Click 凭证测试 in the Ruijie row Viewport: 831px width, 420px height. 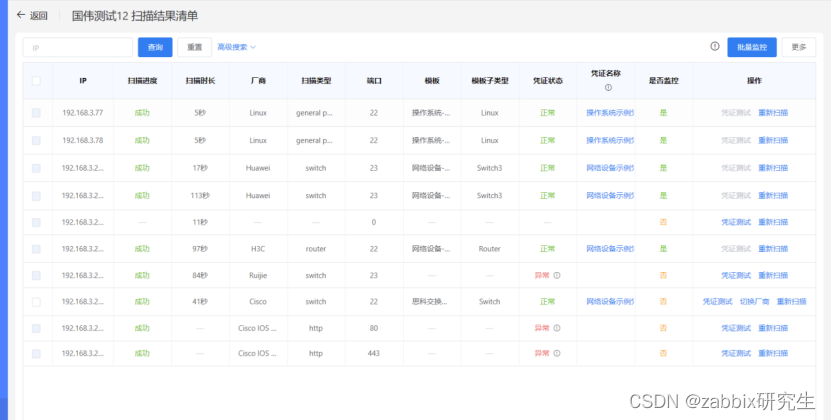[736, 275]
